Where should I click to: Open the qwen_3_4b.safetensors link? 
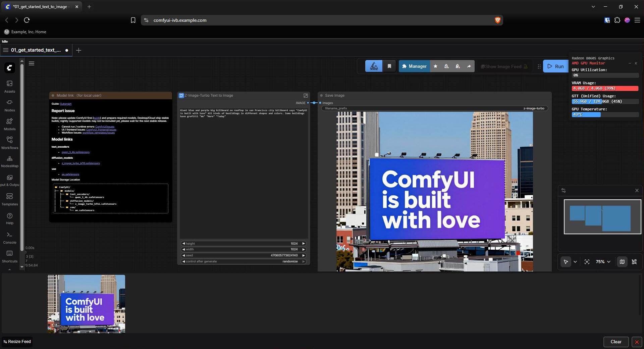coord(75,152)
